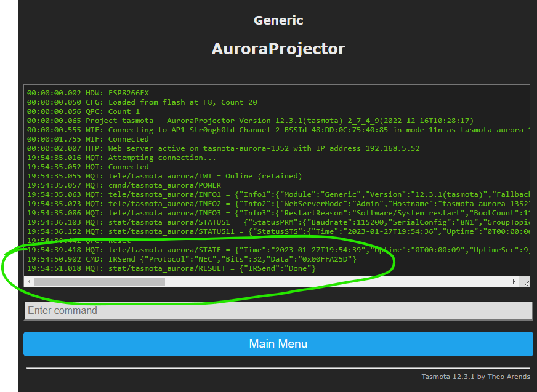Click the AuroraProjector device title

pos(278,49)
